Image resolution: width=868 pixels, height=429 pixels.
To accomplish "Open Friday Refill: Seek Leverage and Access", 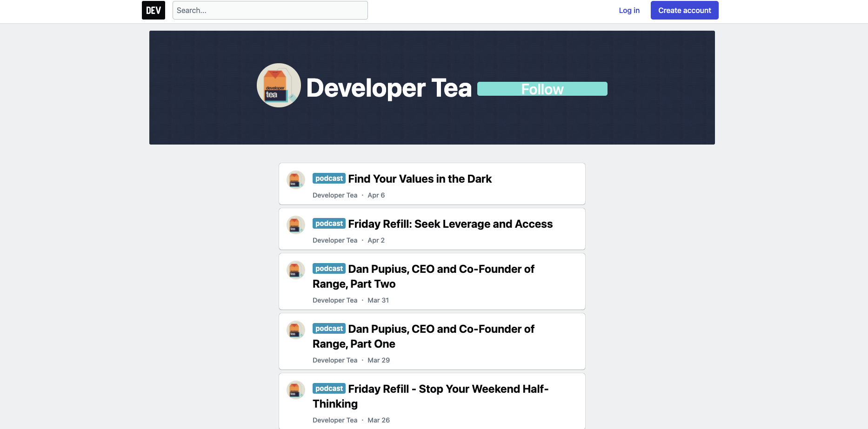I will [450, 224].
